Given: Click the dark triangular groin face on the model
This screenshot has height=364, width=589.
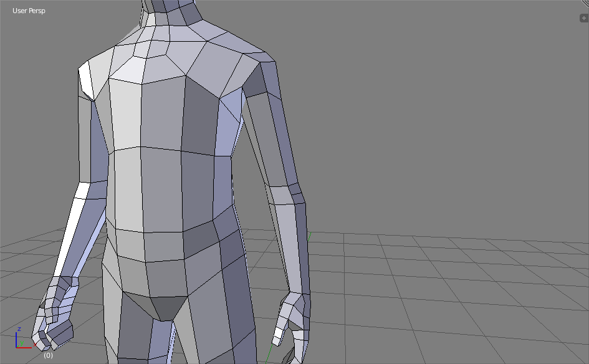Looking at the screenshot, I should [169, 308].
